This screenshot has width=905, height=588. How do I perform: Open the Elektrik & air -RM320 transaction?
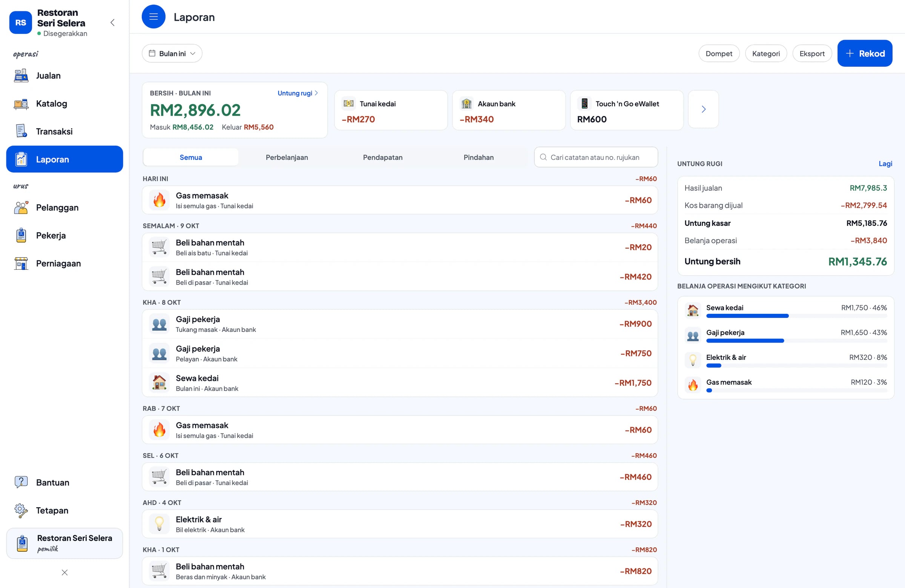400,524
